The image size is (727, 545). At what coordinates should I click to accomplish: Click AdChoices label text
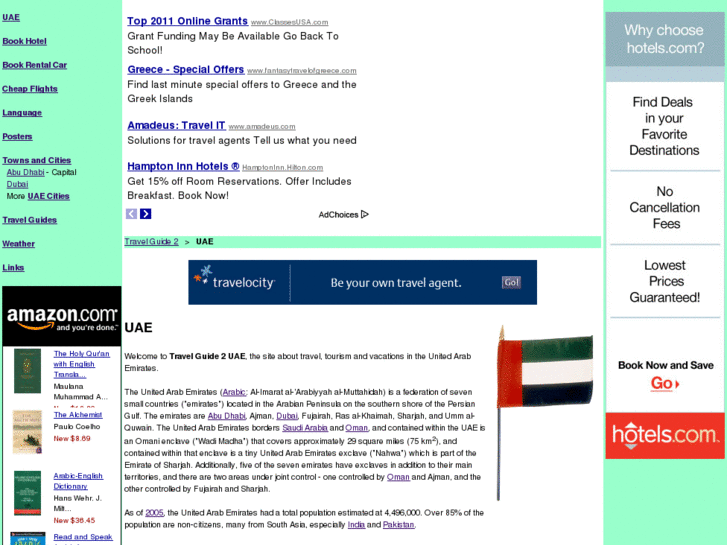338,215
